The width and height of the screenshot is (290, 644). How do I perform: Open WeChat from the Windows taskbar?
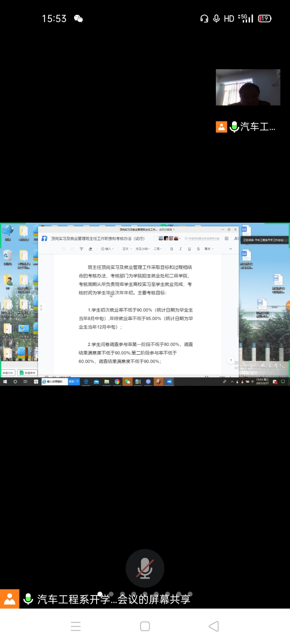pos(128,382)
